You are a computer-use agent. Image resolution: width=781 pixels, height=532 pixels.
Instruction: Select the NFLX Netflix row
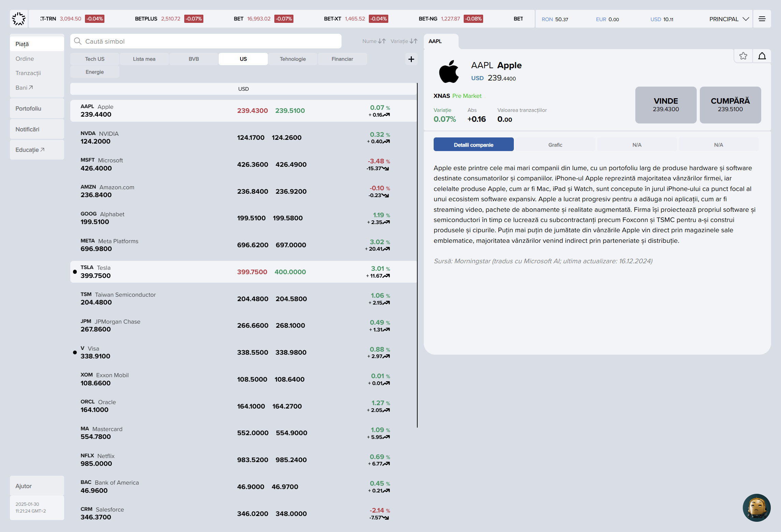244,460
